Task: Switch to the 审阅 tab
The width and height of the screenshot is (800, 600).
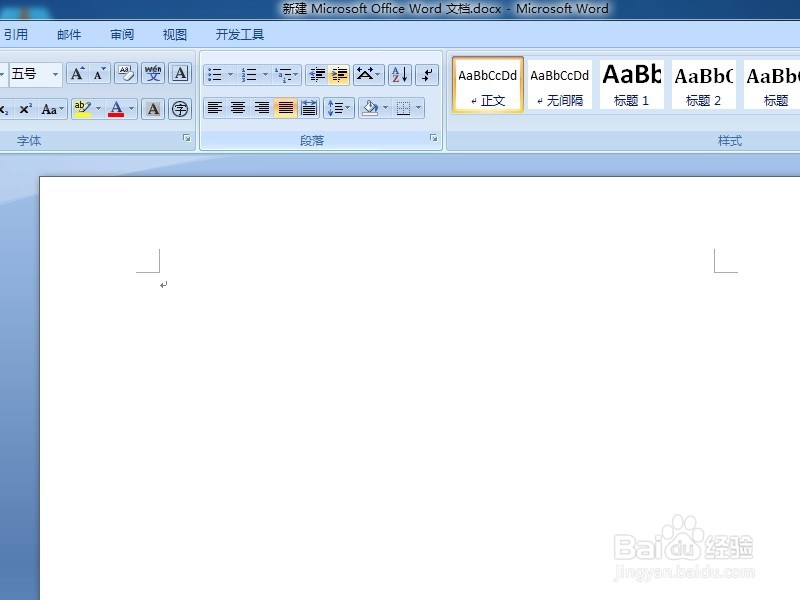Action: pos(122,35)
